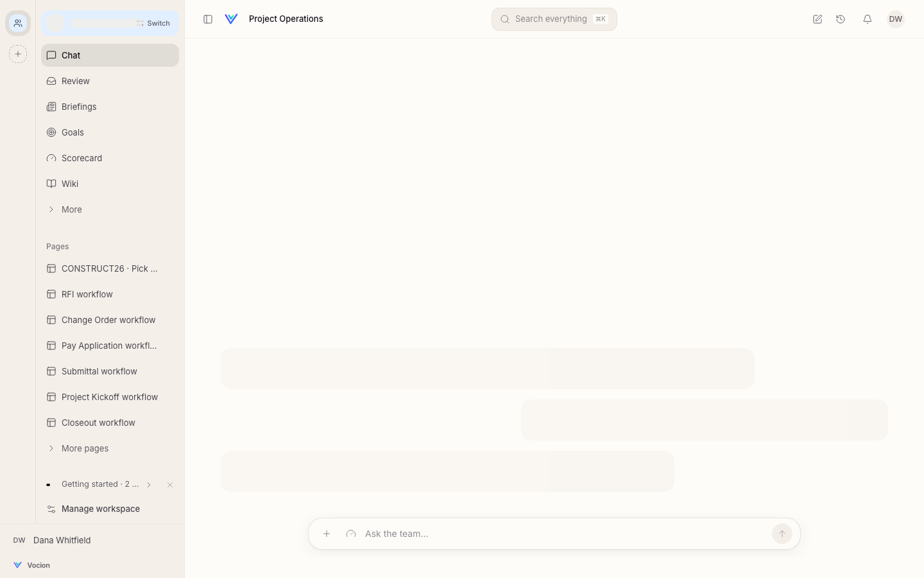Click the DW avatar in top bar

[x=896, y=19]
